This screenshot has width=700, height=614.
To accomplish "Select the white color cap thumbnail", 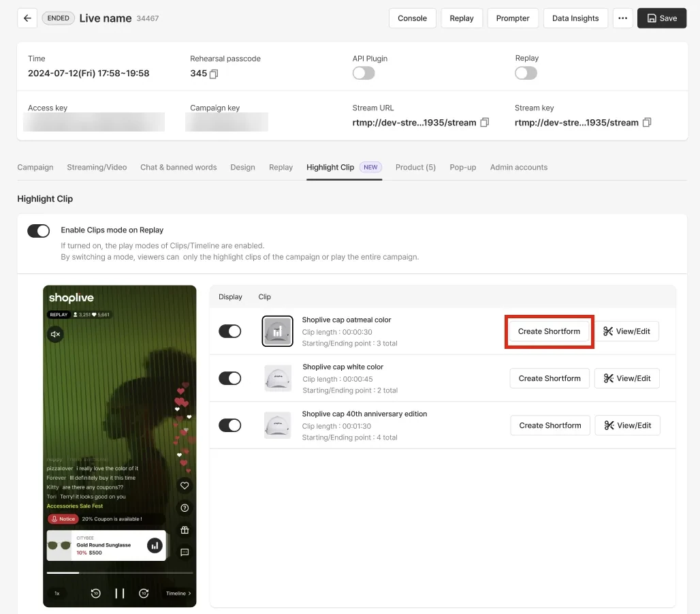I will pos(278,378).
